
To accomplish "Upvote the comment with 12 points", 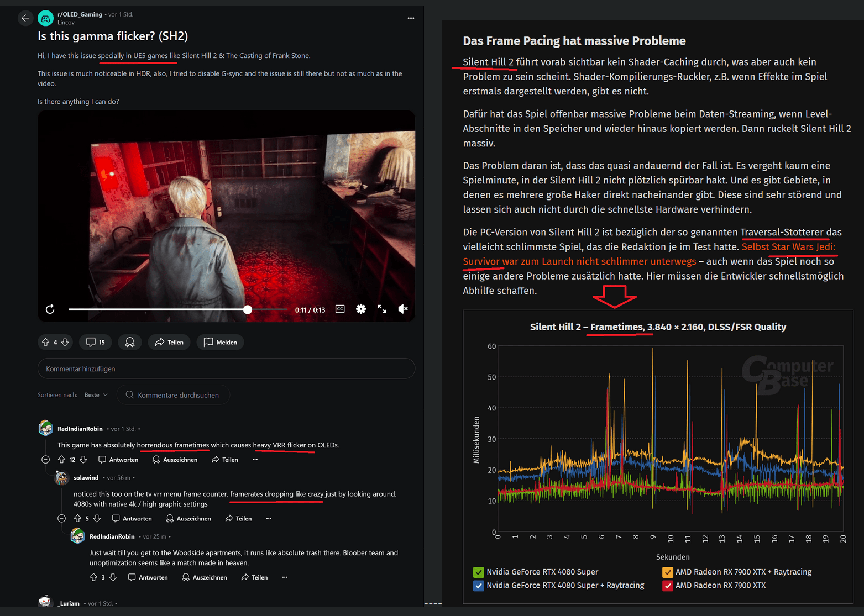I will (x=61, y=460).
